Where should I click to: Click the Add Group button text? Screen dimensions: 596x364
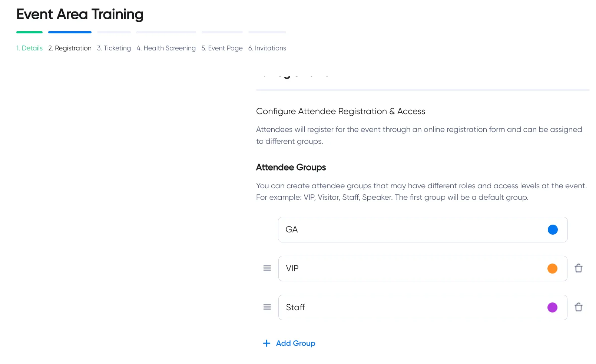point(295,343)
